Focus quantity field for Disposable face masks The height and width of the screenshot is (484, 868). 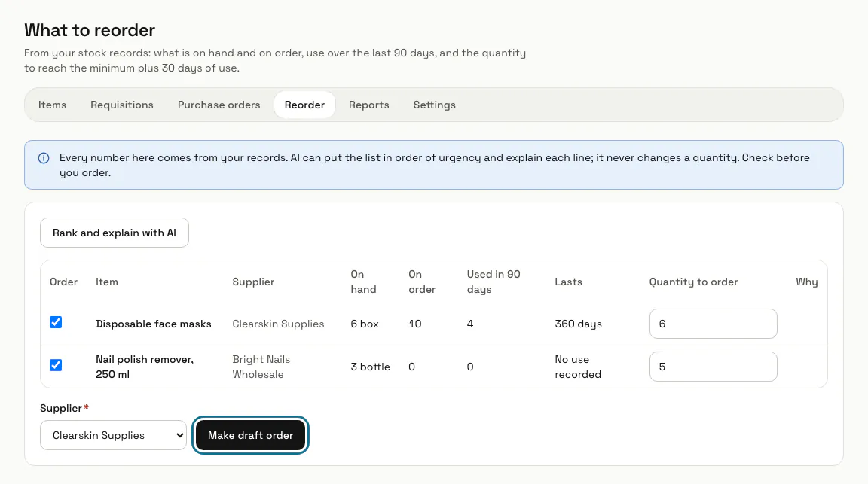click(713, 324)
